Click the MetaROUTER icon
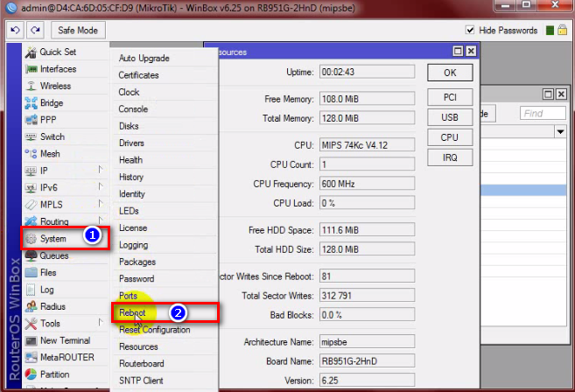 tap(32, 357)
